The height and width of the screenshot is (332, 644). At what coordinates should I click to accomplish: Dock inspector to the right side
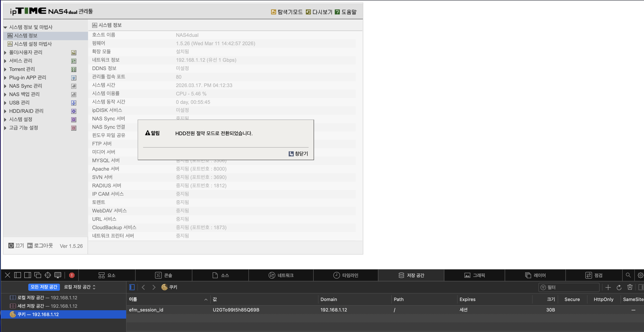click(x=27, y=275)
